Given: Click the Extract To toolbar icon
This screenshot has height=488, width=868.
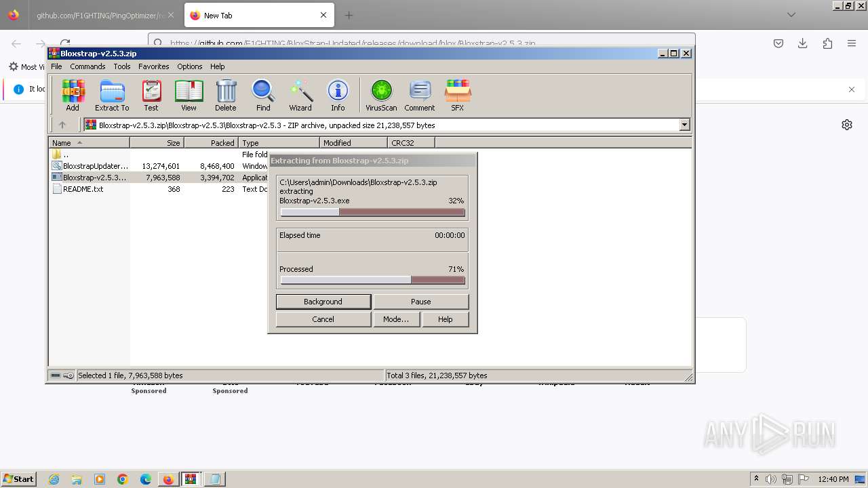Looking at the screenshot, I should [112, 95].
